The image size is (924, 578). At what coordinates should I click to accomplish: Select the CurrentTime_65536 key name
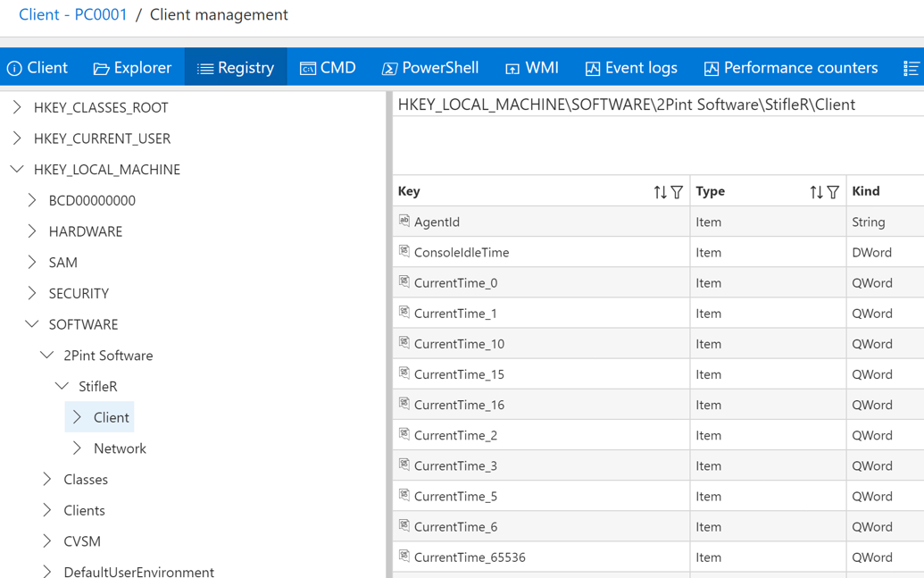[x=470, y=557]
